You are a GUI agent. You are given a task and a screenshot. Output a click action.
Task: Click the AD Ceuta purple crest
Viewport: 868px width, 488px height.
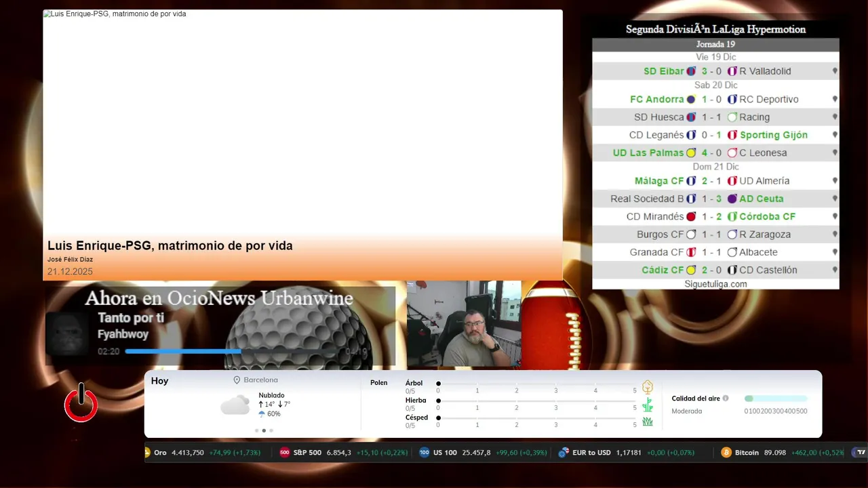tap(732, 199)
